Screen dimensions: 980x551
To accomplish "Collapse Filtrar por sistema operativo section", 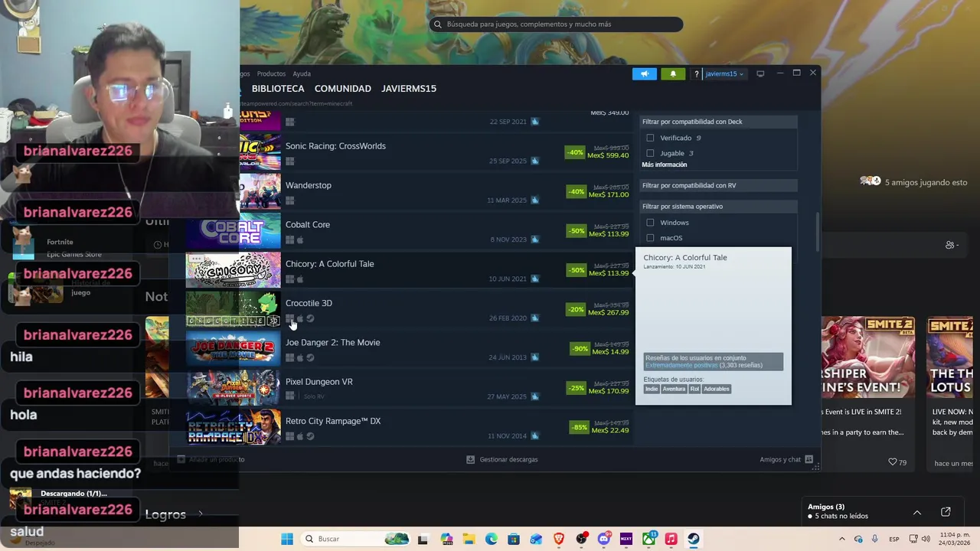I will [718, 207].
